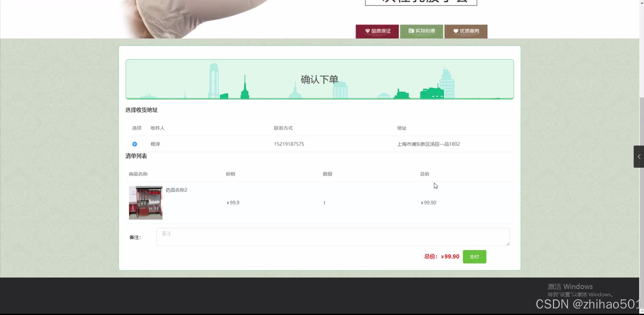Click the 药品名称2 product thumbnail
Image resolution: width=644 pixels, height=315 pixels.
coord(146,203)
